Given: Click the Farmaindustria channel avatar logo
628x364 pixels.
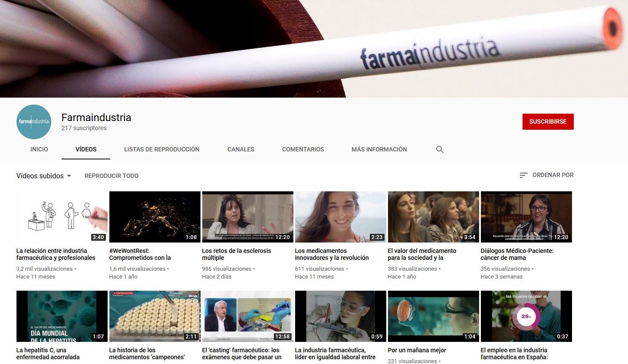Looking at the screenshot, I should [34, 122].
